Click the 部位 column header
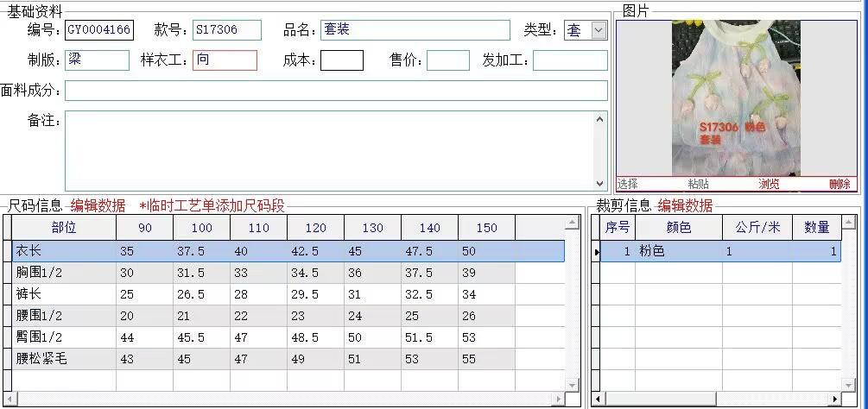Image resolution: width=868 pixels, height=409 pixels. click(x=64, y=228)
